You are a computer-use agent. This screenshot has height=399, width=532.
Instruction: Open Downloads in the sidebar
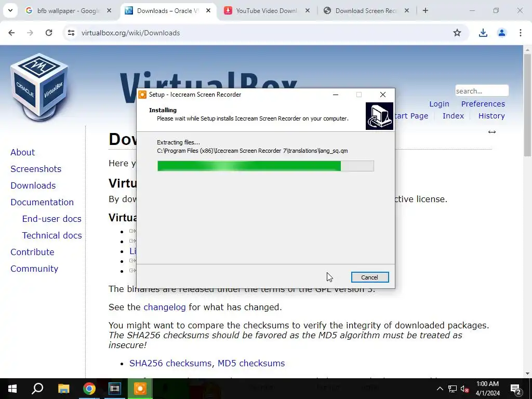tap(33, 185)
